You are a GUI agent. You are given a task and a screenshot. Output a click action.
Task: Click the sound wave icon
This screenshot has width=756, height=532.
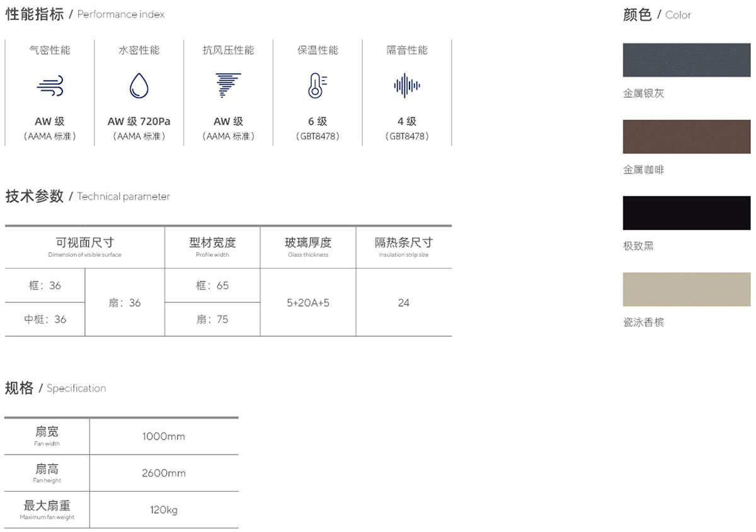407,86
